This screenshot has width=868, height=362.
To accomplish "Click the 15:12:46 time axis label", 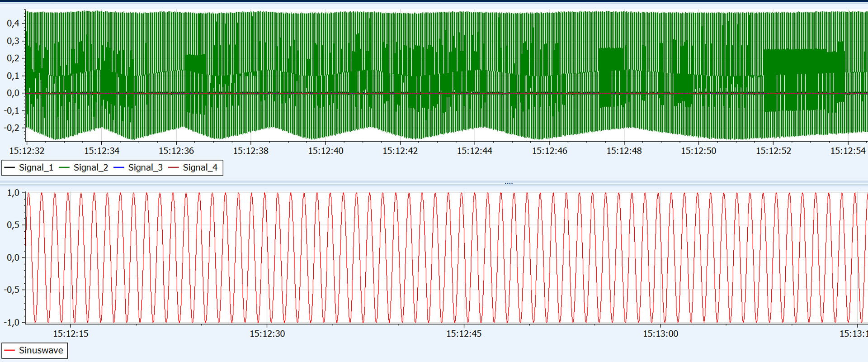I will (x=549, y=151).
